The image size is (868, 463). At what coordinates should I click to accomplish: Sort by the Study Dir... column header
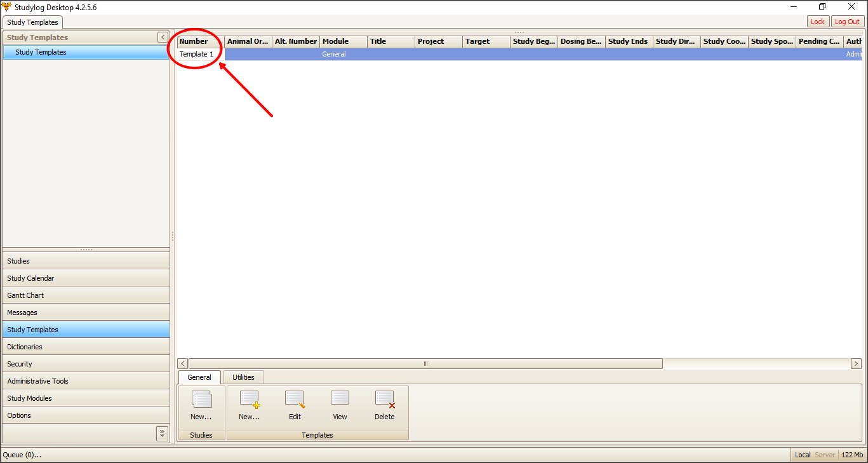point(677,41)
